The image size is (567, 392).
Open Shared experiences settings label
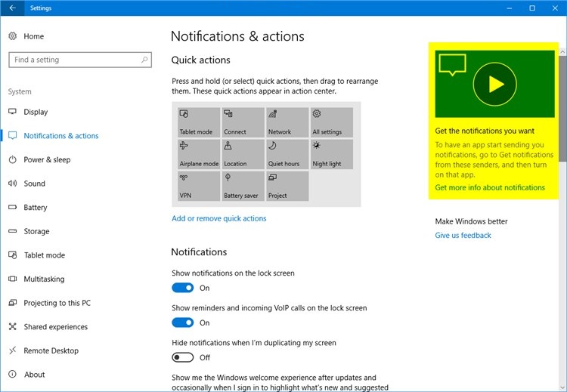click(x=56, y=326)
